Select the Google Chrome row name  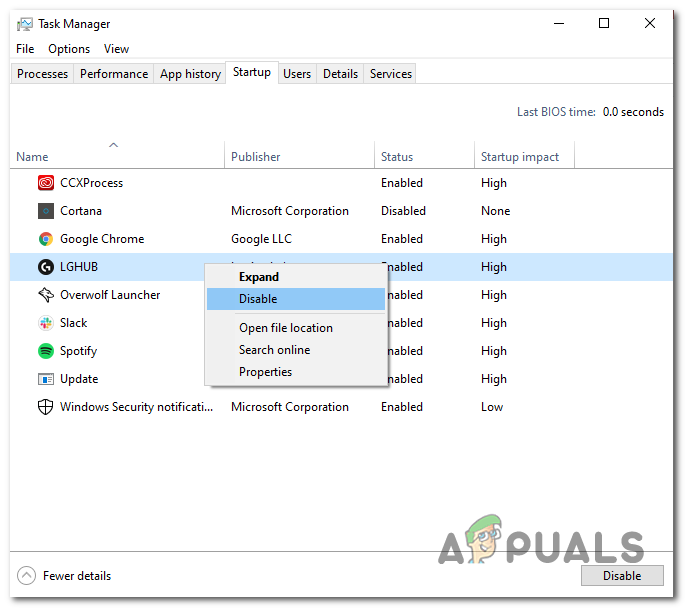pos(102,239)
